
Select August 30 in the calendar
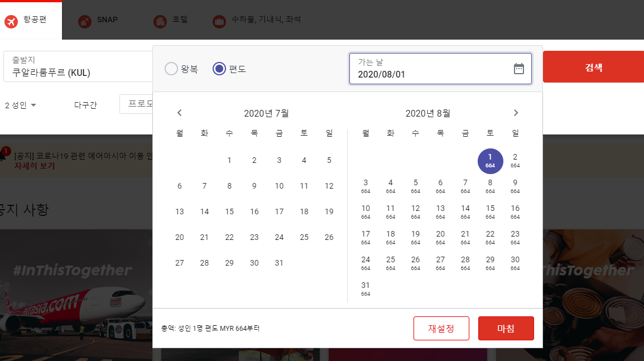tap(515, 263)
